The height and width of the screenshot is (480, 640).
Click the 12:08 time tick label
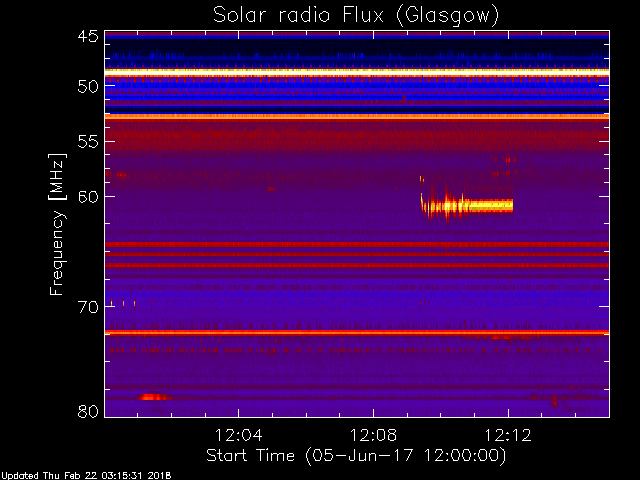tap(373, 435)
